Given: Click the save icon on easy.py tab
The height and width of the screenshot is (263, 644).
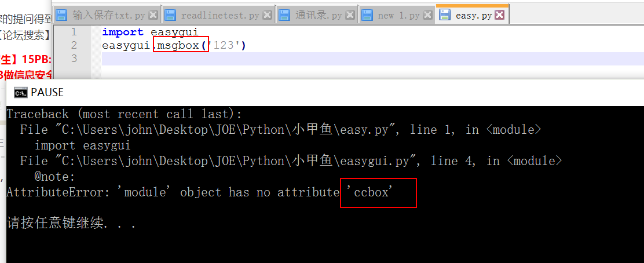Looking at the screenshot, I should [445, 15].
